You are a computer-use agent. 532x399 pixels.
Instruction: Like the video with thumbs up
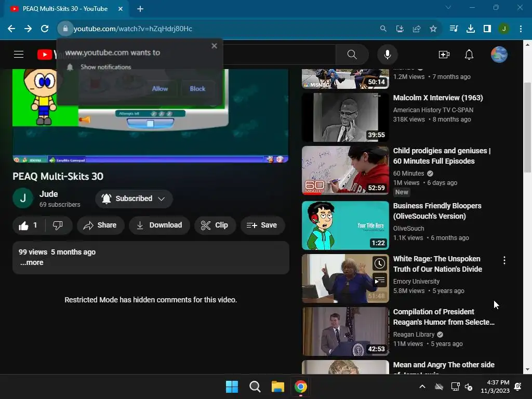[28, 225]
